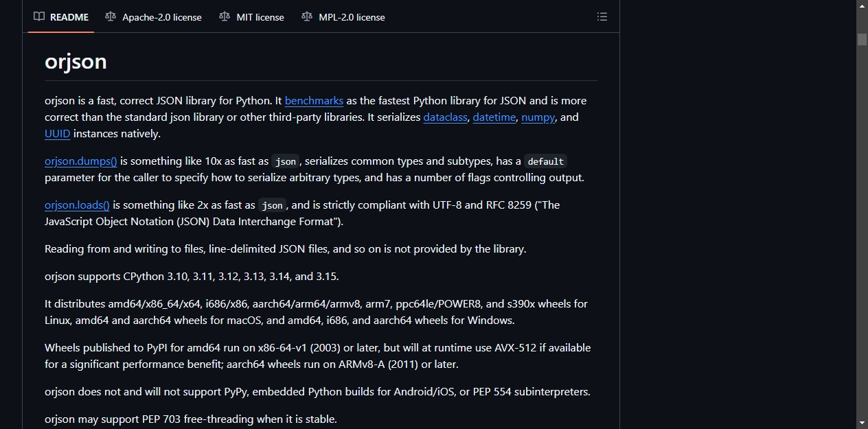Open the UUID link

point(57,134)
